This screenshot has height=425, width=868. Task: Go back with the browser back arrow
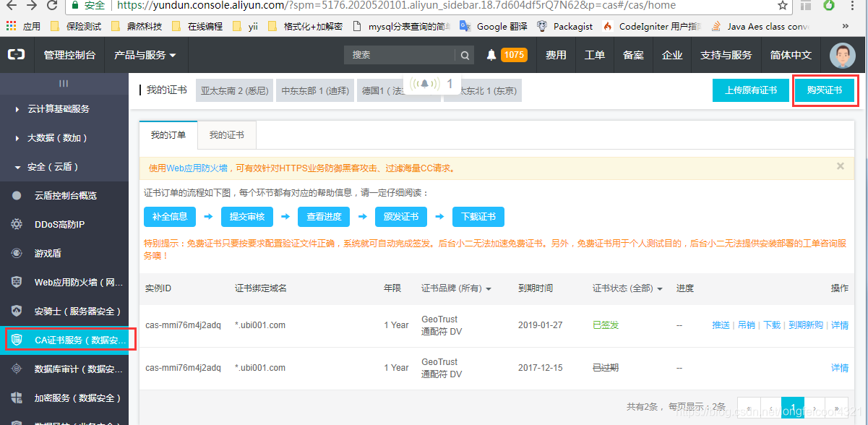coord(11,5)
